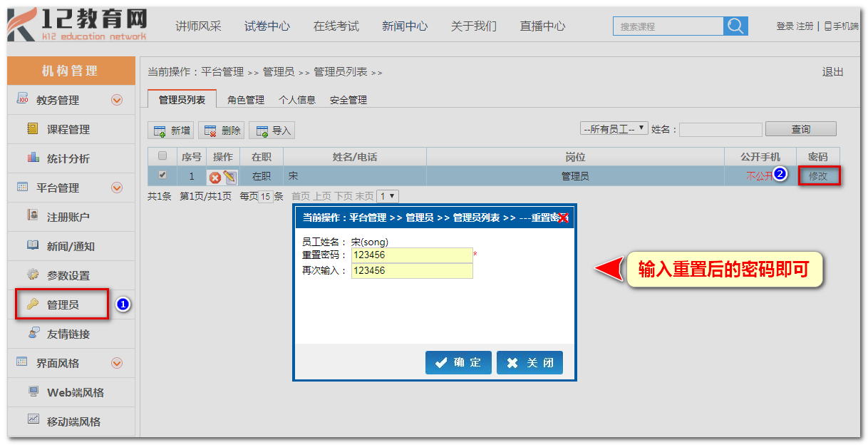
Task: Open 友情链接 in sidebar
Action: [68, 334]
